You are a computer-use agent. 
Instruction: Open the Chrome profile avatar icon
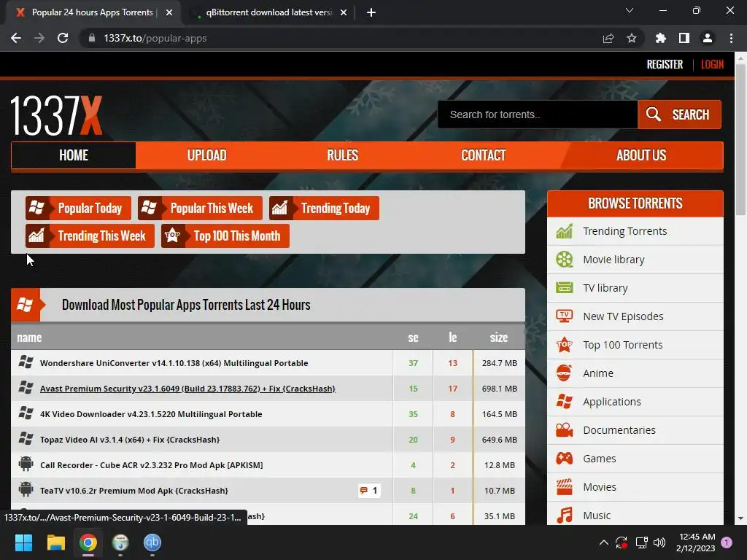click(708, 38)
